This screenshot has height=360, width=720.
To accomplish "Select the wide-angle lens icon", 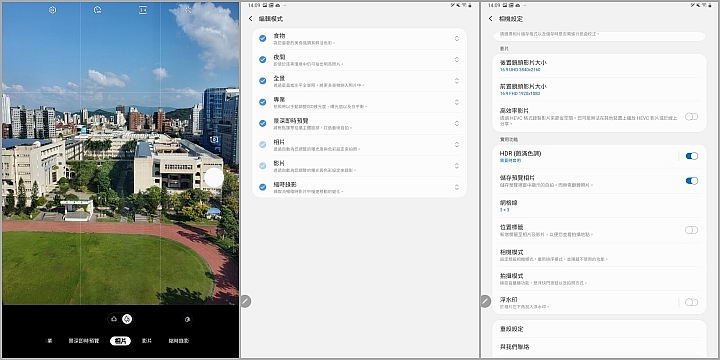I will click(x=127, y=319).
